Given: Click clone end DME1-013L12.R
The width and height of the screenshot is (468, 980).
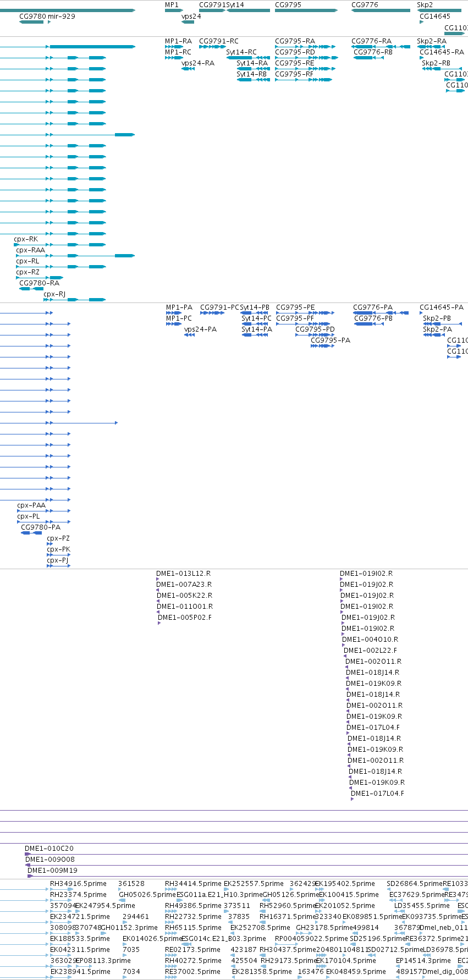Looking at the screenshot, I should pyautogui.click(x=183, y=574).
